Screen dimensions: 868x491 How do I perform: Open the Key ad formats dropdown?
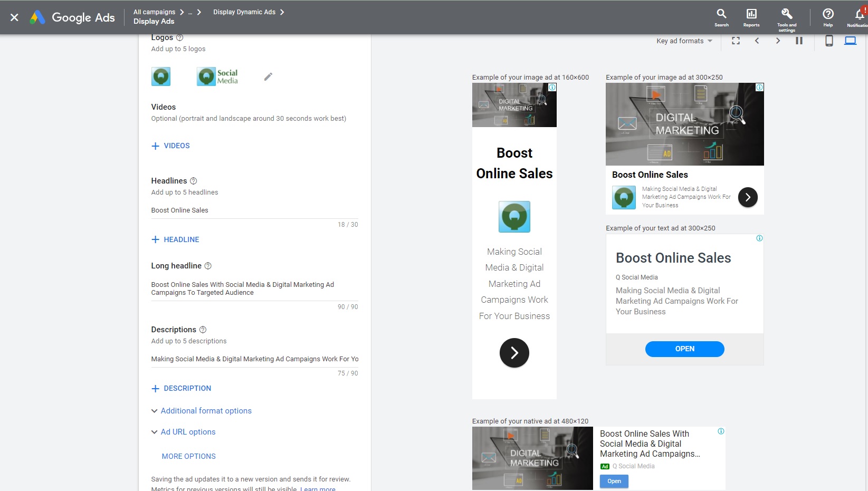684,41
